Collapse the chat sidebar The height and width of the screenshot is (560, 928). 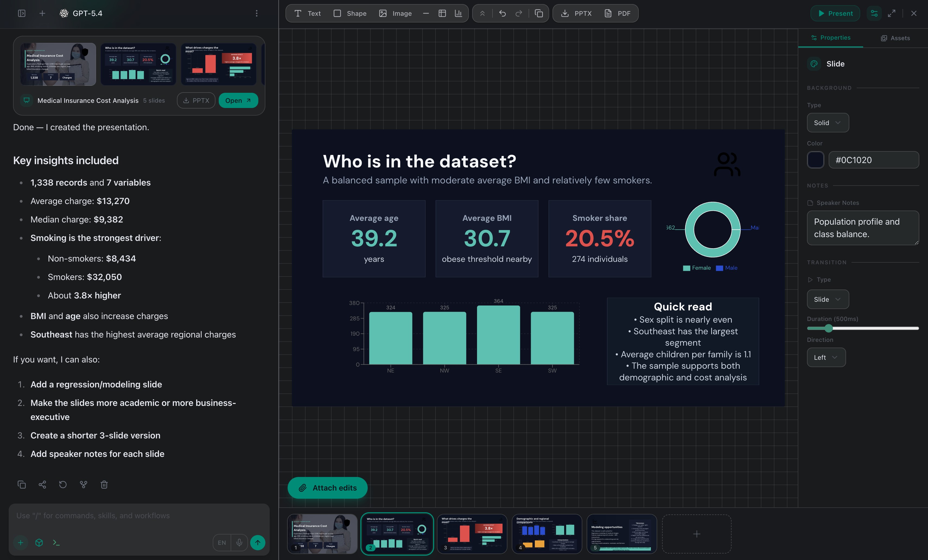pyautogui.click(x=21, y=13)
